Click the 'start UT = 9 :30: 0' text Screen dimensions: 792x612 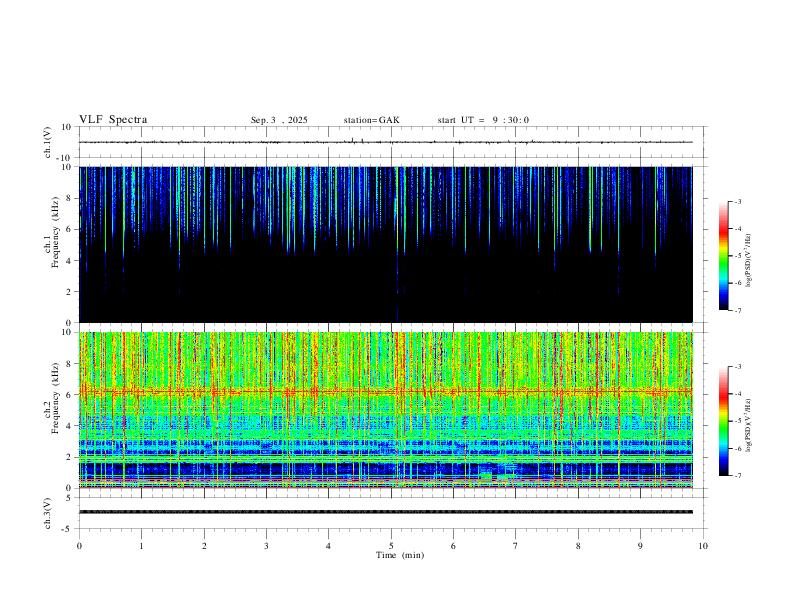483,120
